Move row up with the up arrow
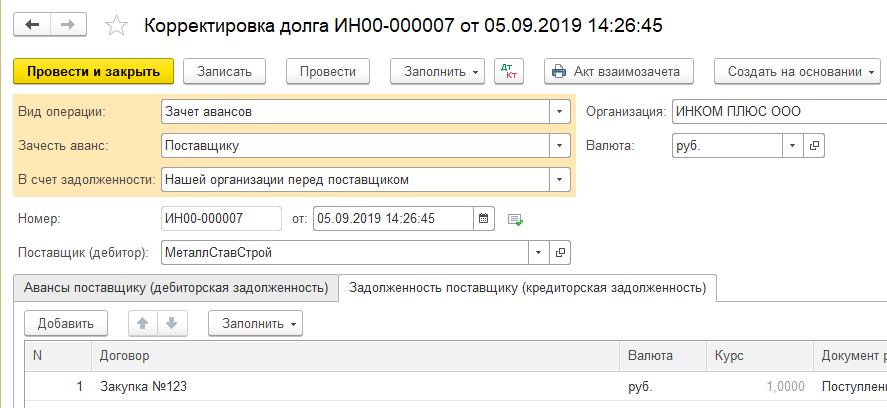Image resolution: width=887 pixels, height=408 pixels. point(144,323)
